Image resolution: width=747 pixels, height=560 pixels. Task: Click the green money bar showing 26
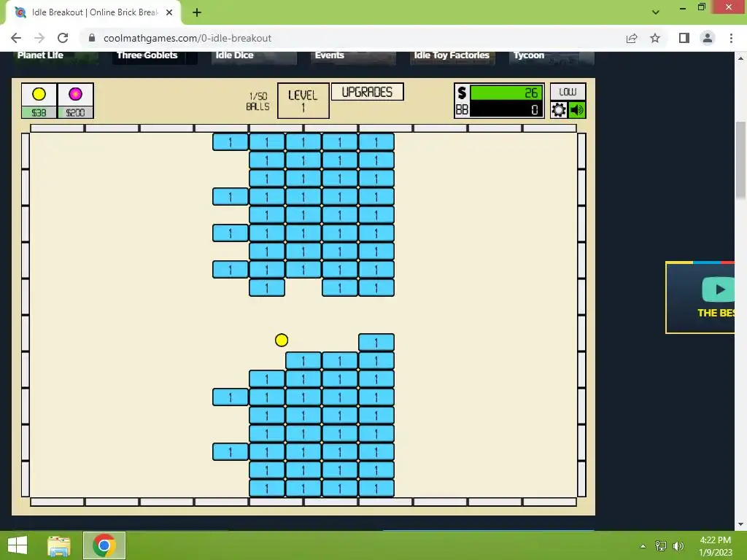506,93
